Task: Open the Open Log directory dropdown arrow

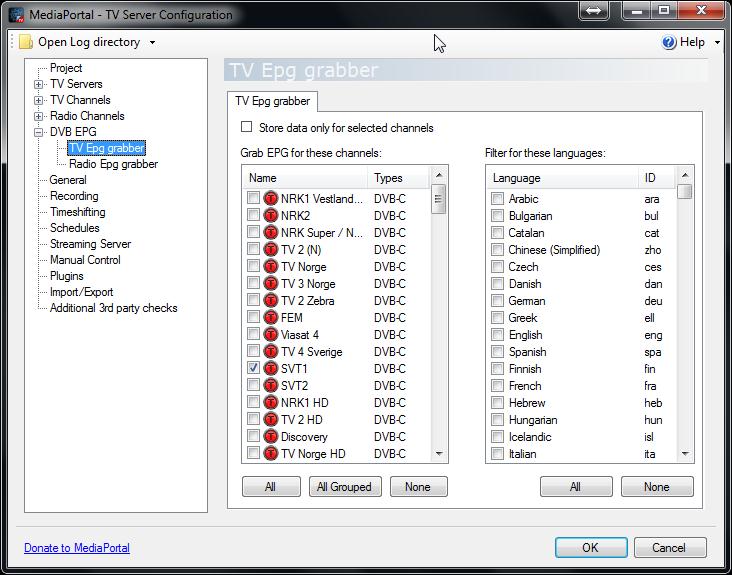Action: (x=152, y=42)
